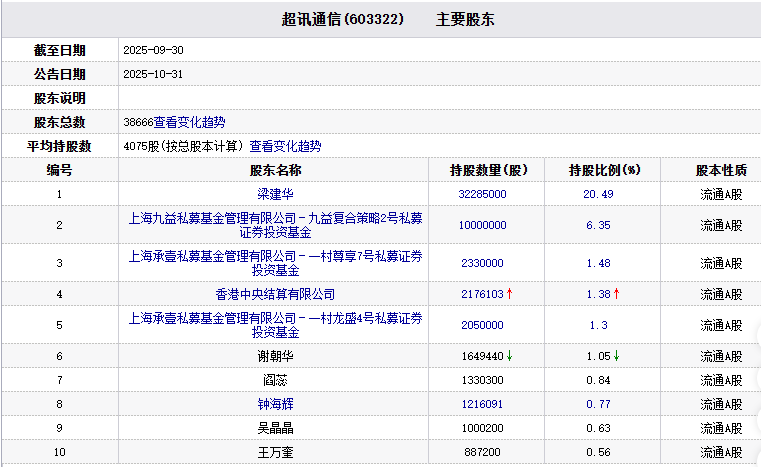Open shareholder 钟海辉 link
This screenshot has width=761, height=467.
(275, 404)
